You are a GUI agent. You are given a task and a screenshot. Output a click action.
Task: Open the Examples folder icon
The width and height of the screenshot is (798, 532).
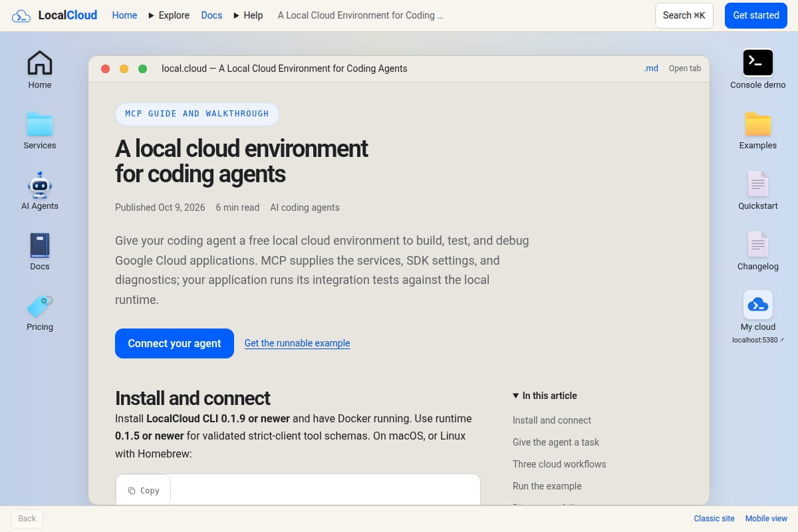coord(758,130)
